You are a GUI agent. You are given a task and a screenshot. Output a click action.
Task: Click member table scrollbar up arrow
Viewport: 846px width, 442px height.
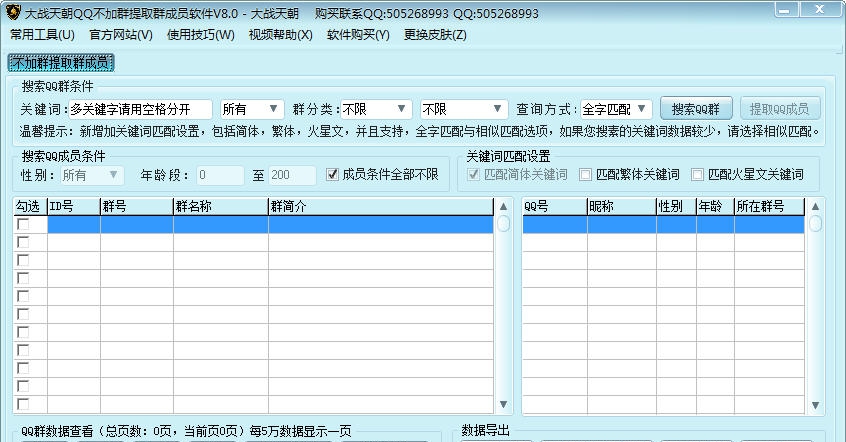pos(815,207)
